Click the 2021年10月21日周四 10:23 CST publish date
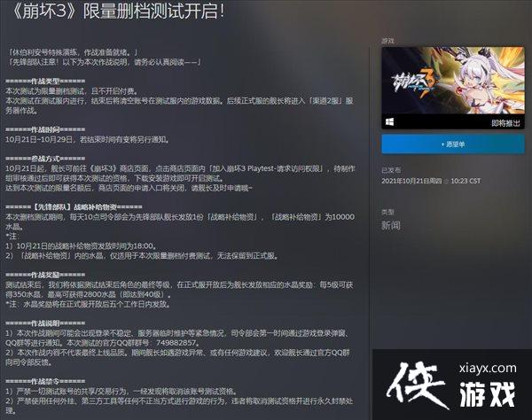Viewport: 532px width, 420px height. 431,181
